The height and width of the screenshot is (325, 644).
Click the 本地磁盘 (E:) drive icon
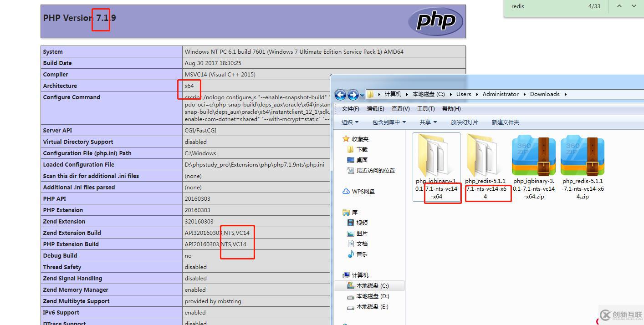(350, 307)
